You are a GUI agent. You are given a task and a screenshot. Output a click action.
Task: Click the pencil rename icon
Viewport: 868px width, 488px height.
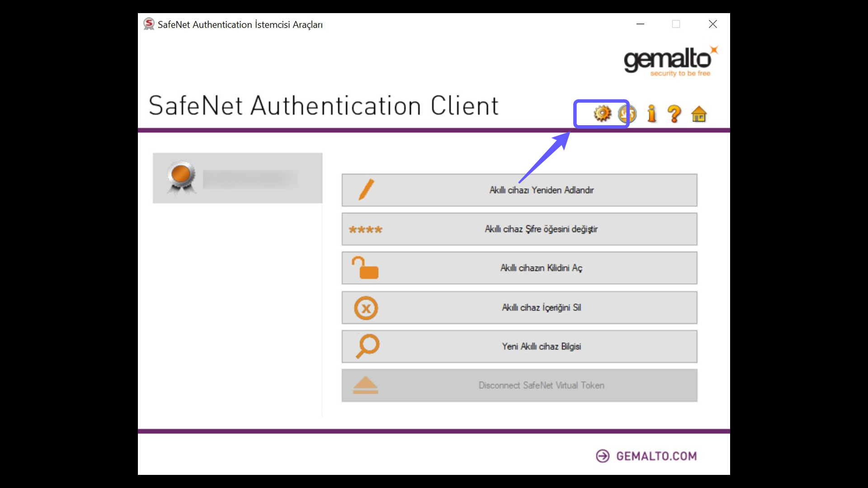click(366, 190)
